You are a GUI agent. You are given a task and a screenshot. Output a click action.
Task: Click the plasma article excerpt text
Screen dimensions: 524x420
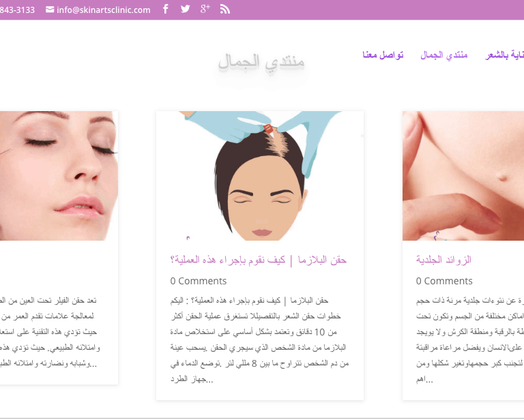259,340
